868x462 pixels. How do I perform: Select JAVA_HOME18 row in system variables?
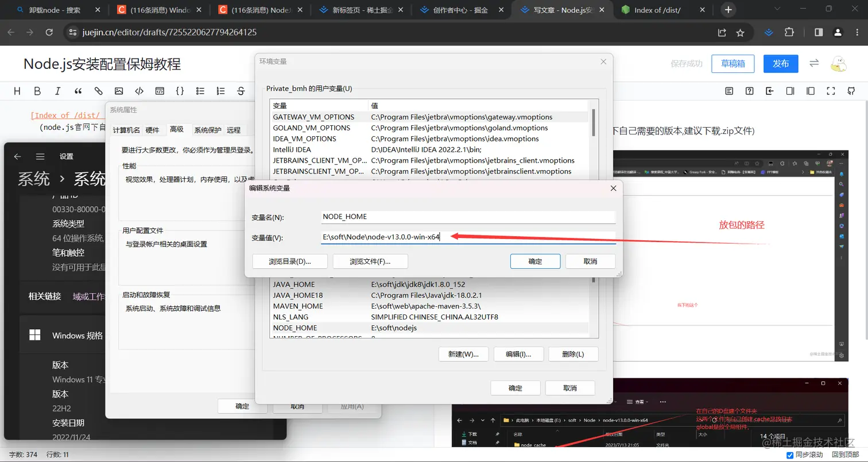[431, 295]
